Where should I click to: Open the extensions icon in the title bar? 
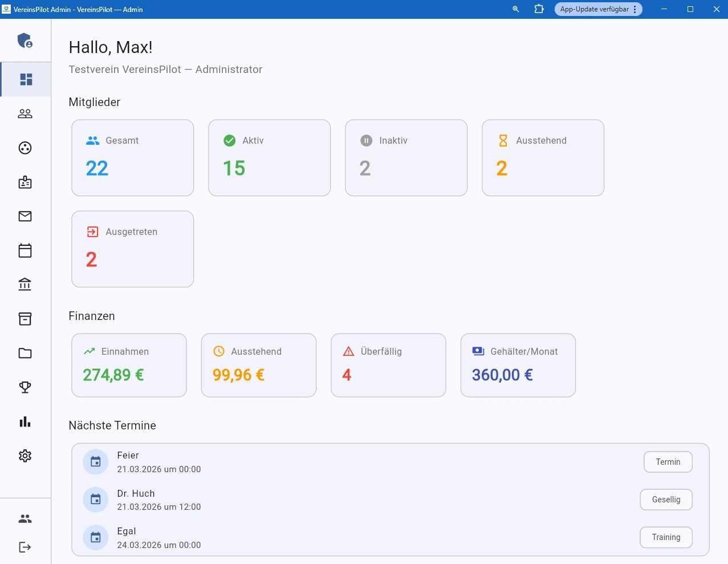538,9
